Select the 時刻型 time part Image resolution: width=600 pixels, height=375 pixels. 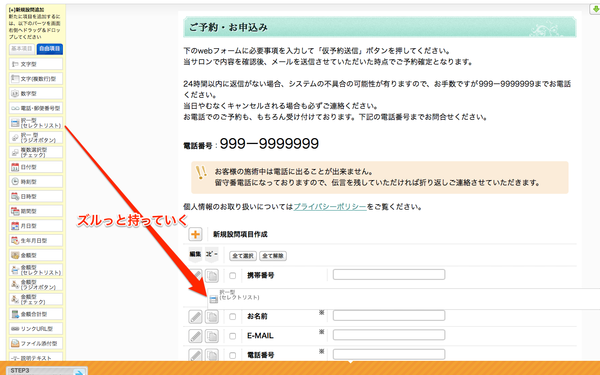coord(36,182)
